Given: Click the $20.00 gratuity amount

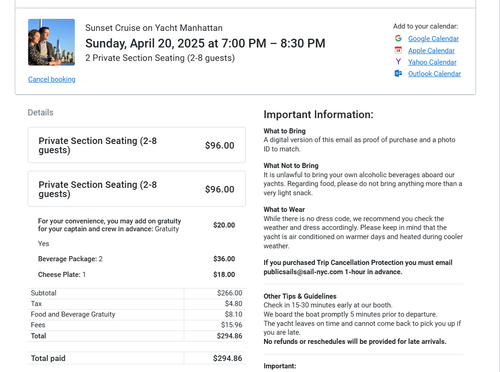Looking at the screenshot, I should (224, 225).
